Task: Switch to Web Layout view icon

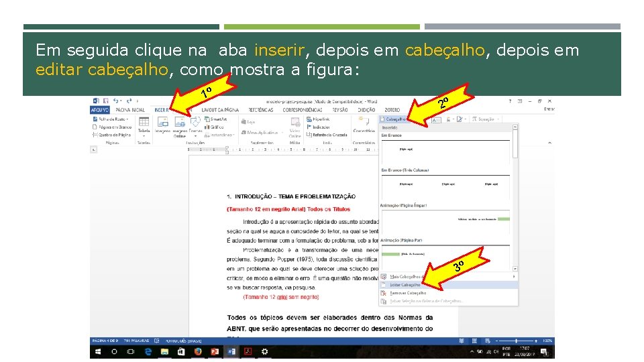Action: click(488, 341)
